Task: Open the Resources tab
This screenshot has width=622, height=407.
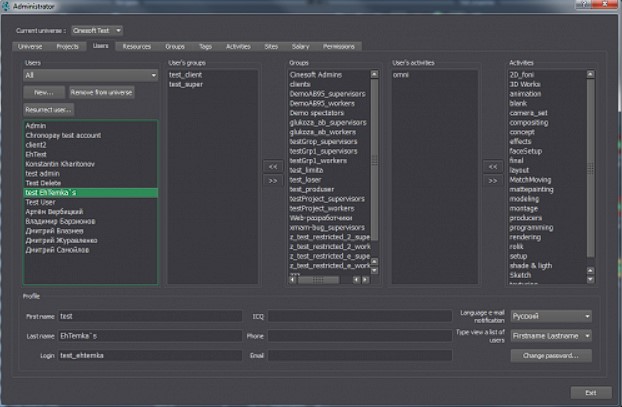Action: tap(136, 46)
